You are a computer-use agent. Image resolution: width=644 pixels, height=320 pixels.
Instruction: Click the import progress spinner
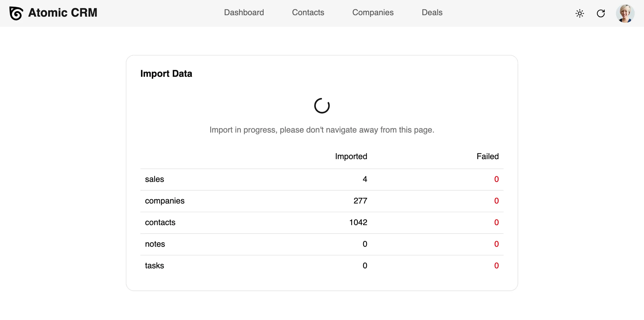pyautogui.click(x=322, y=106)
